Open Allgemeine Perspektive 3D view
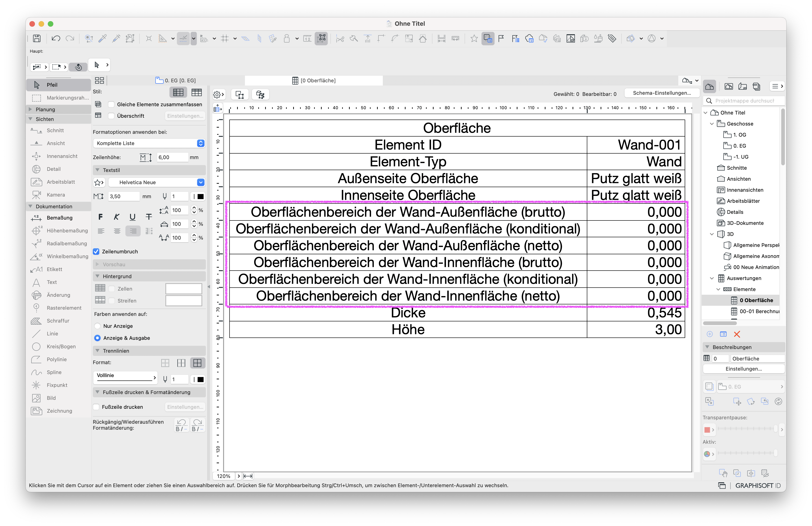Screen dimensions: 812x526 point(752,245)
